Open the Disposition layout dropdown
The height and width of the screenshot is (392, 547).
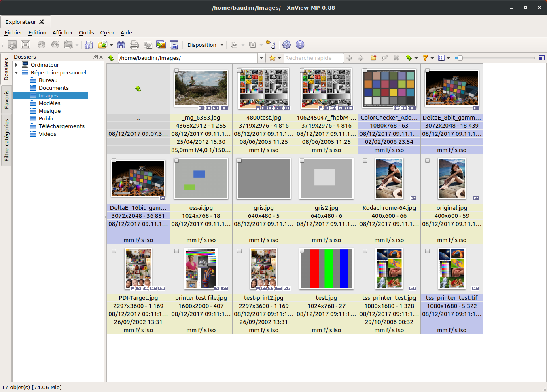205,45
